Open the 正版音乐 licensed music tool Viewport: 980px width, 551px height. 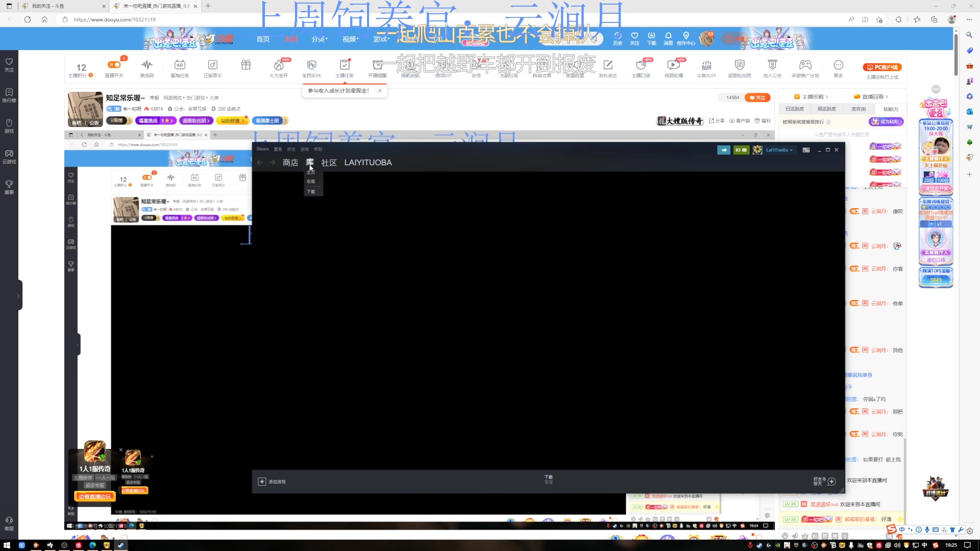[213, 68]
